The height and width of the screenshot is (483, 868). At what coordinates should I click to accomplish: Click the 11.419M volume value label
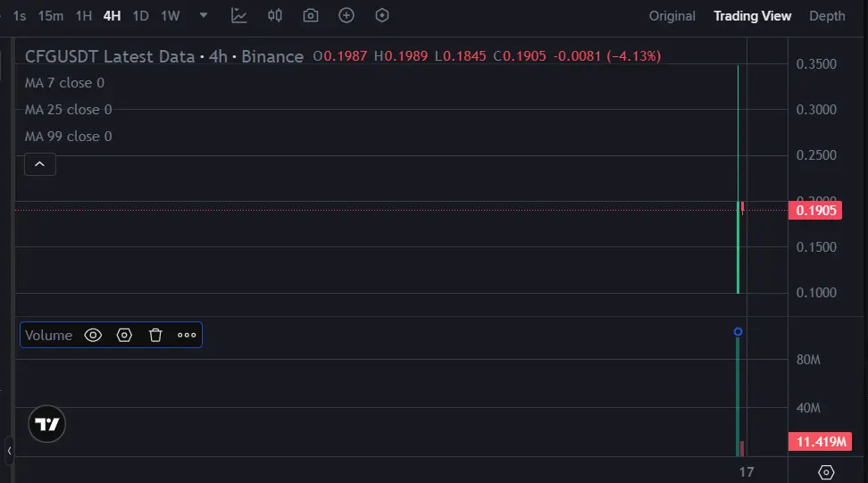click(x=821, y=442)
